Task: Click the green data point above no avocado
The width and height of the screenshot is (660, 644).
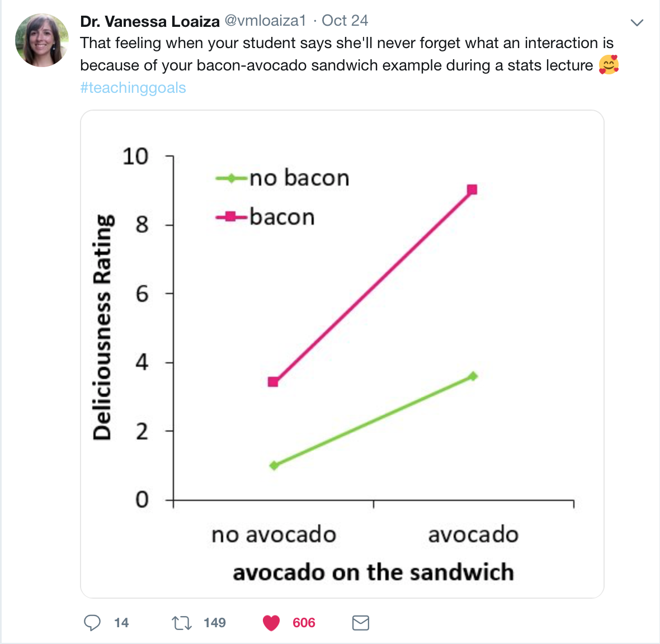Action: (x=274, y=465)
